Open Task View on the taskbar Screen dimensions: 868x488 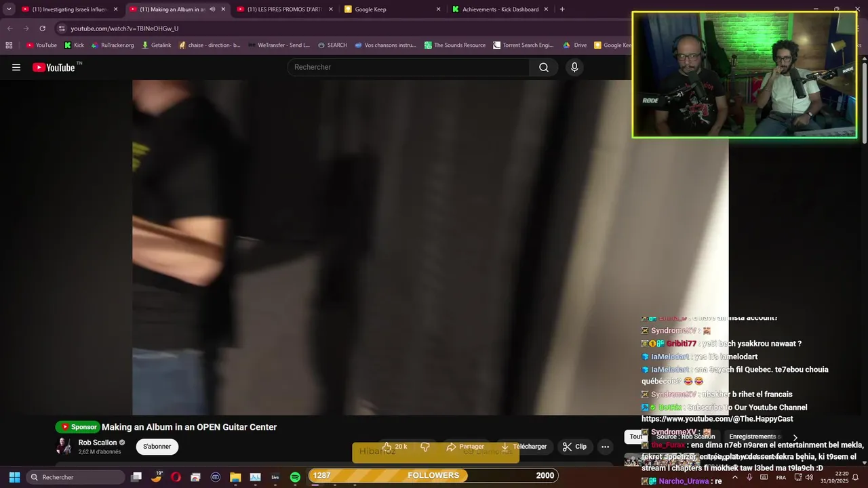click(x=136, y=477)
